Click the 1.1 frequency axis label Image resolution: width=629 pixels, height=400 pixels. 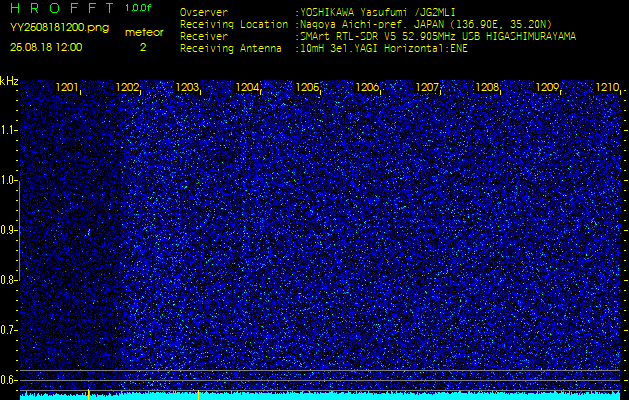point(8,130)
